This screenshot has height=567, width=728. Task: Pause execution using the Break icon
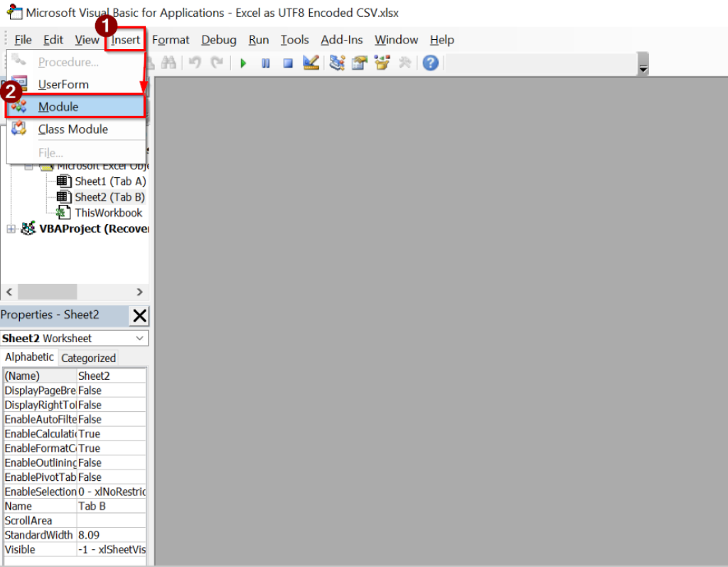point(266,63)
